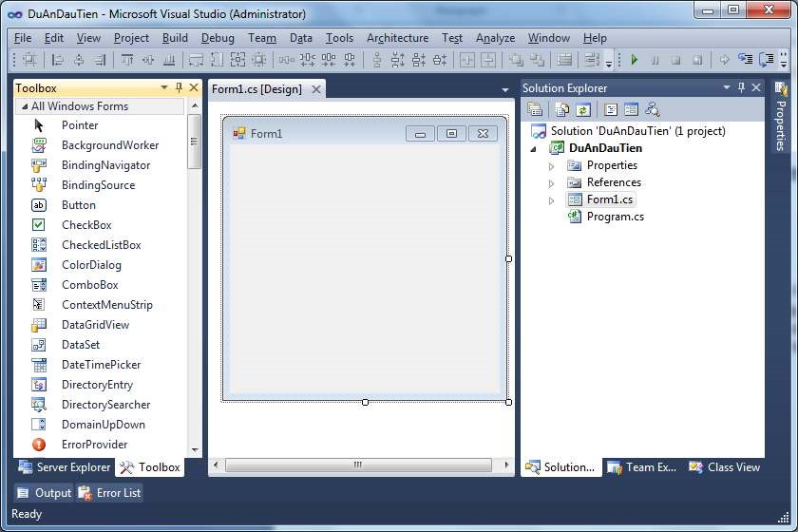The image size is (798, 532).
Task: Open the Error List pane button
Action: [x=109, y=493]
